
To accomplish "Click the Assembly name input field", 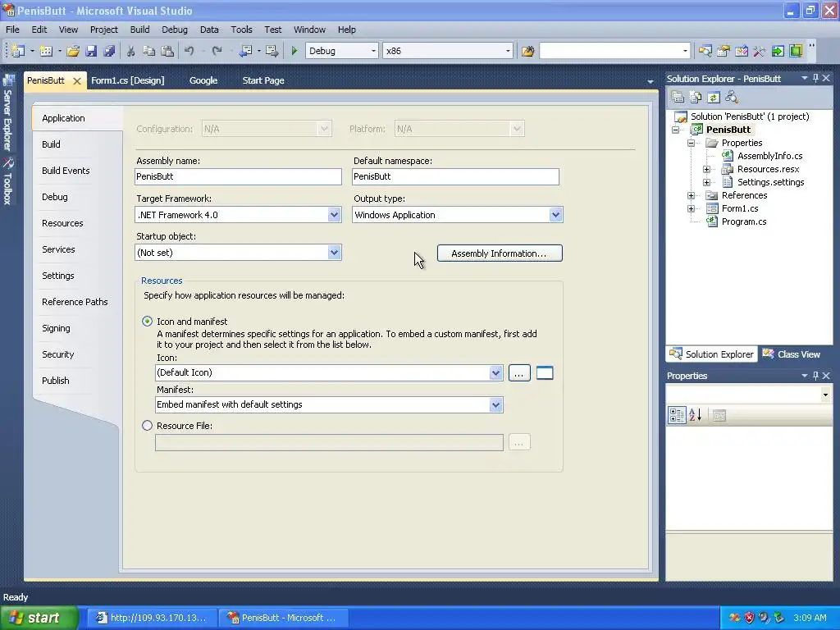I will 239,177.
